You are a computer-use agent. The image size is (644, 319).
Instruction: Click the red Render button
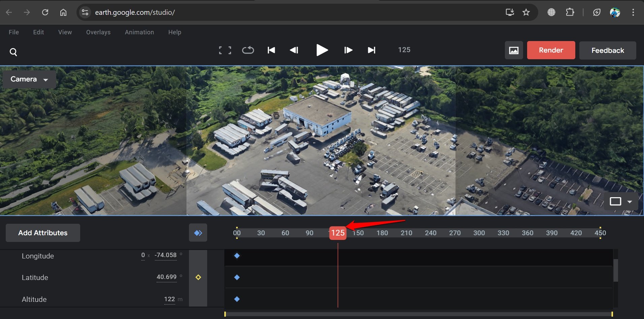(x=551, y=50)
